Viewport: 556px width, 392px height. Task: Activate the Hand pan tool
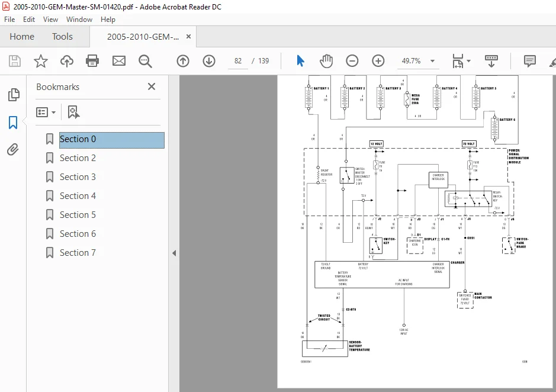pos(326,61)
